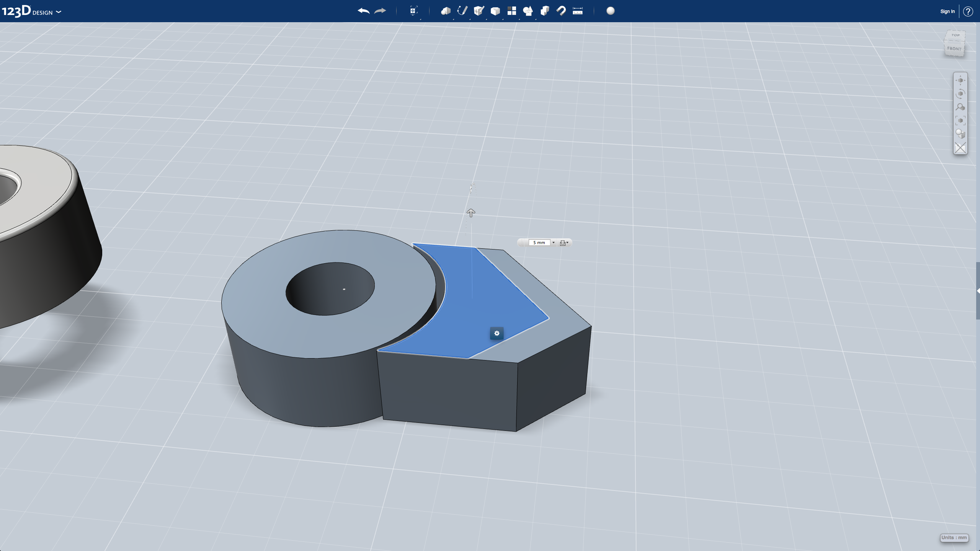The image size is (980, 551).
Task: Click the 5 mm distance input field
Action: coord(539,243)
